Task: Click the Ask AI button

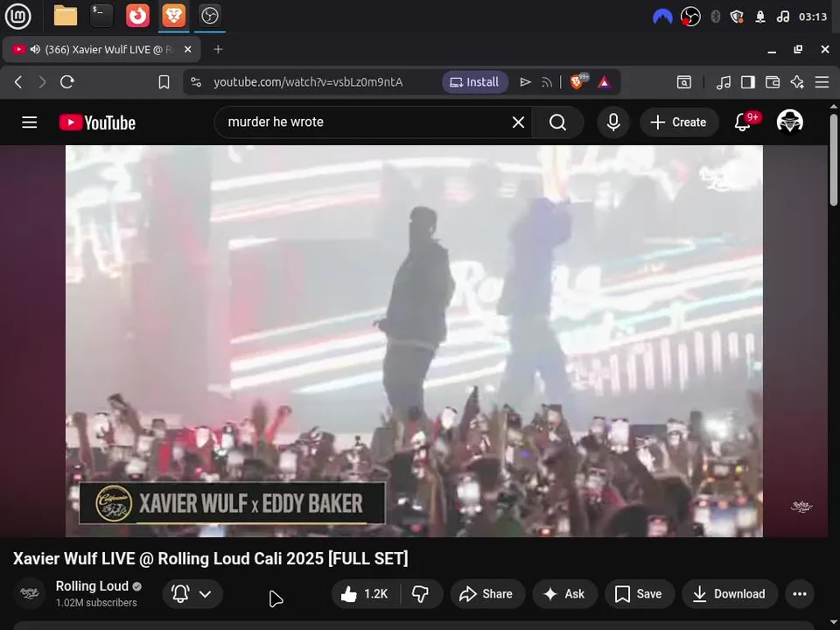Action: pos(564,593)
